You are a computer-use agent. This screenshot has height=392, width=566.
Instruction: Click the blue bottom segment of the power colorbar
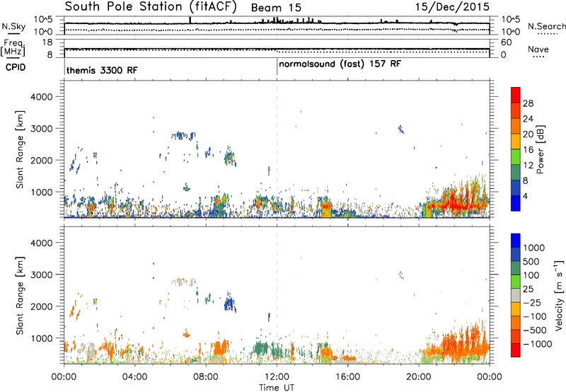click(516, 203)
